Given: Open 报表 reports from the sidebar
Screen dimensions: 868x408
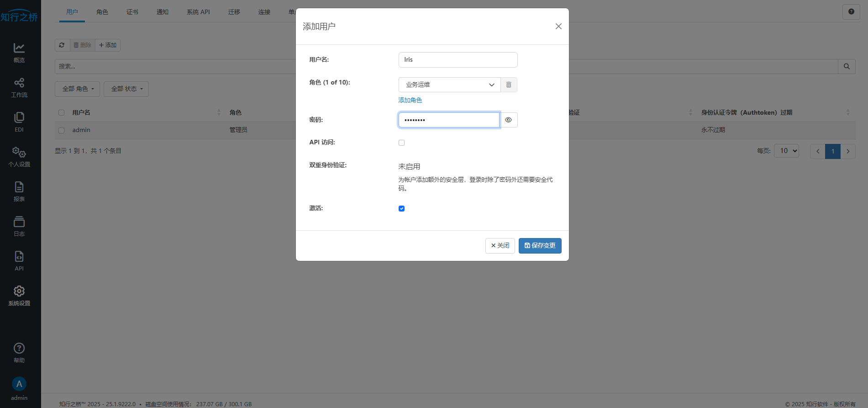Looking at the screenshot, I should (19, 191).
